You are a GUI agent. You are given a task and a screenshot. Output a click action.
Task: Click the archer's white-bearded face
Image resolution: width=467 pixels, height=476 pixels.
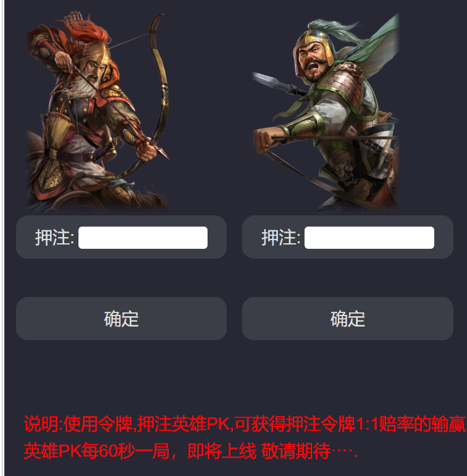pos(91,76)
